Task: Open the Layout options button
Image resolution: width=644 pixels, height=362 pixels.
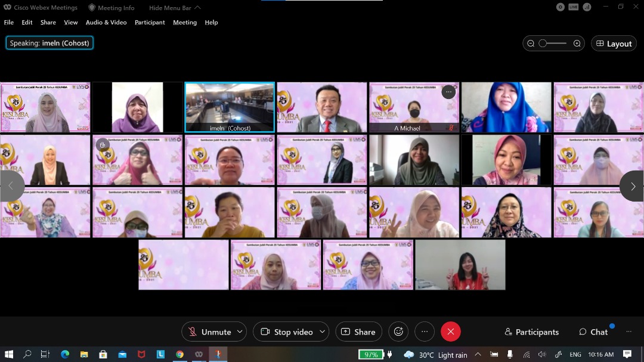Action: [x=614, y=44]
